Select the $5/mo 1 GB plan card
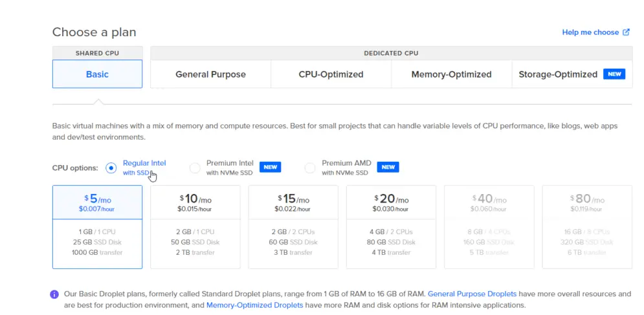 [x=97, y=226]
